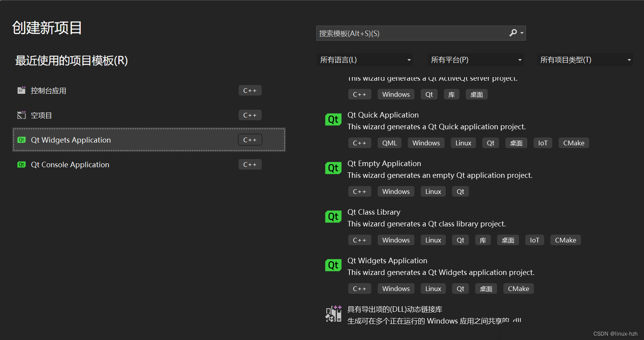
Task: Select recent template 空项目
Action: pyautogui.click(x=149, y=115)
